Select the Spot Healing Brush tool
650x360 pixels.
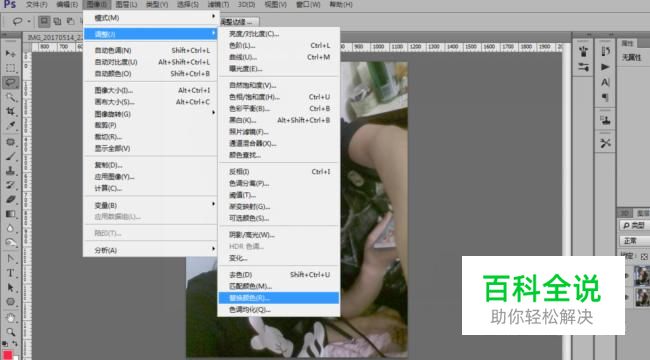pyautogui.click(x=10, y=142)
